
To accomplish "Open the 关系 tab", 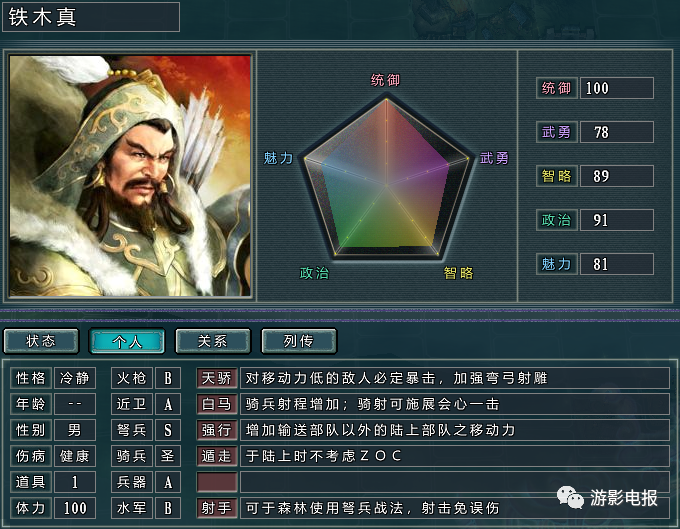I will [x=212, y=341].
